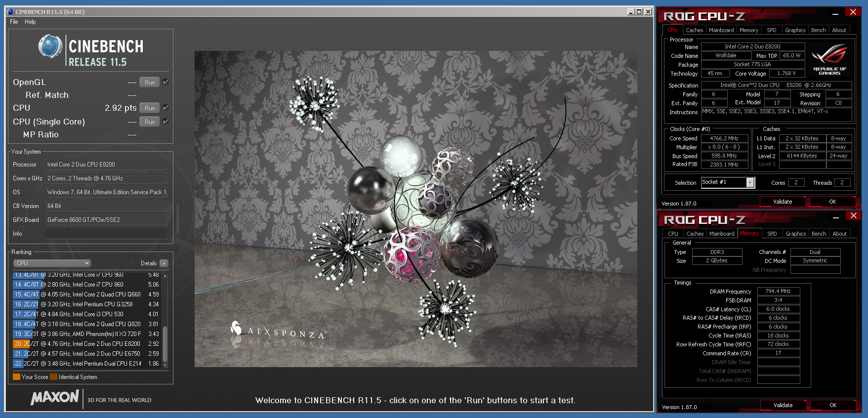Close the Cinebench R11.5 window

pyautogui.click(x=648, y=12)
